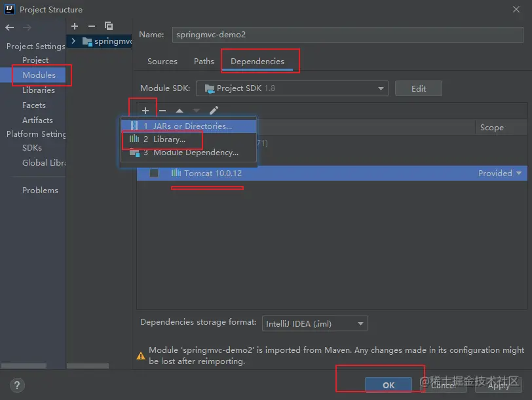The height and width of the screenshot is (400, 532).
Task: Select Project in Project Settings
Action: [35, 60]
